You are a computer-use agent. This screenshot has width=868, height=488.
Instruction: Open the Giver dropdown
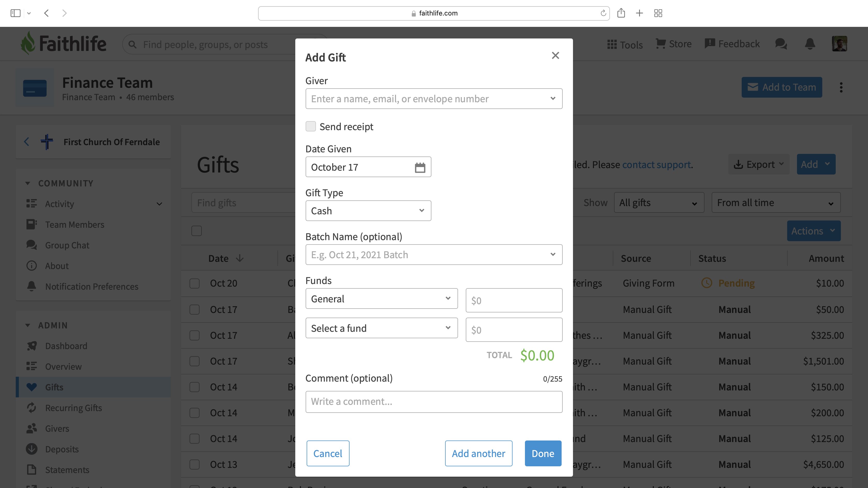[x=434, y=99]
